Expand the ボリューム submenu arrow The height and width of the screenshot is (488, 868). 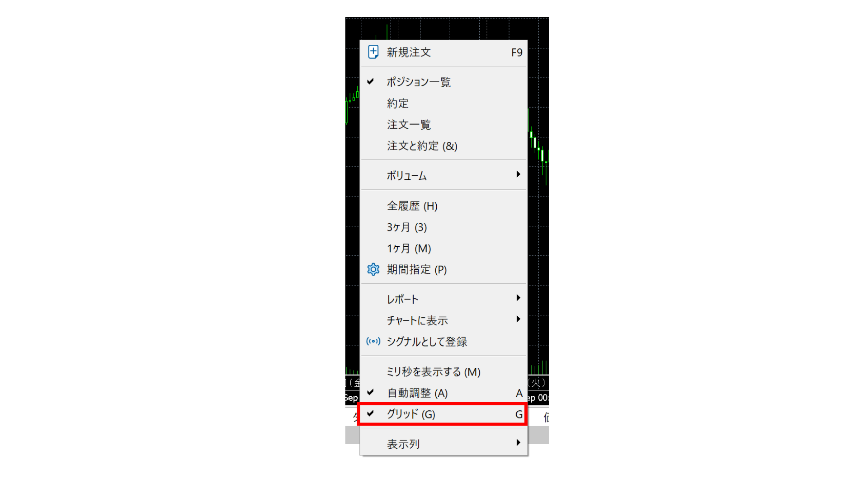pyautogui.click(x=518, y=174)
